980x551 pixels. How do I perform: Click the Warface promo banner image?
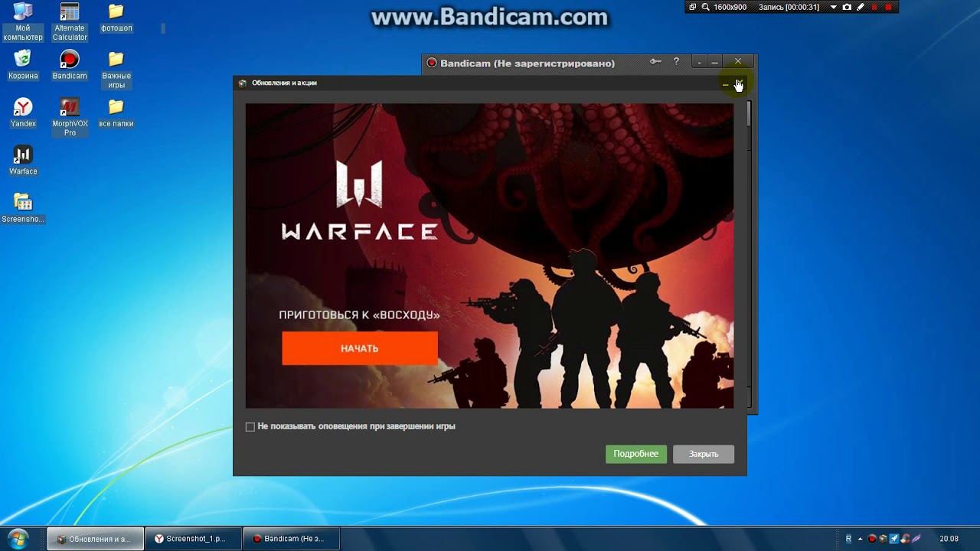(489, 256)
